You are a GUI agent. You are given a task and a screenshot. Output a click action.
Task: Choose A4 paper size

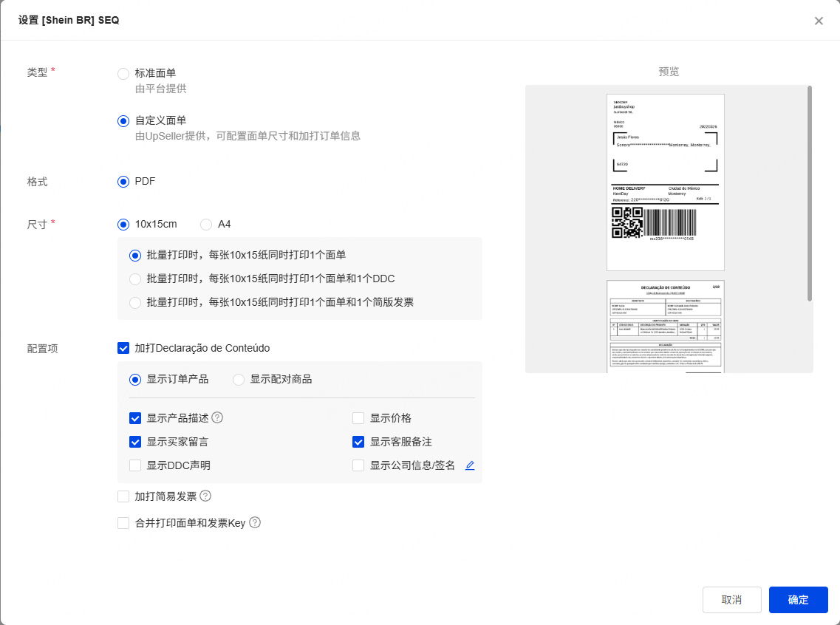coord(206,224)
